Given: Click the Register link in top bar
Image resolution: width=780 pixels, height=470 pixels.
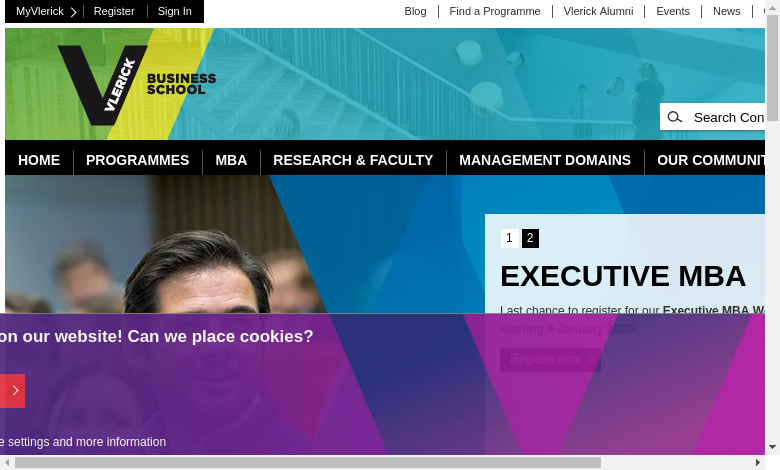Looking at the screenshot, I should pyautogui.click(x=114, y=11).
